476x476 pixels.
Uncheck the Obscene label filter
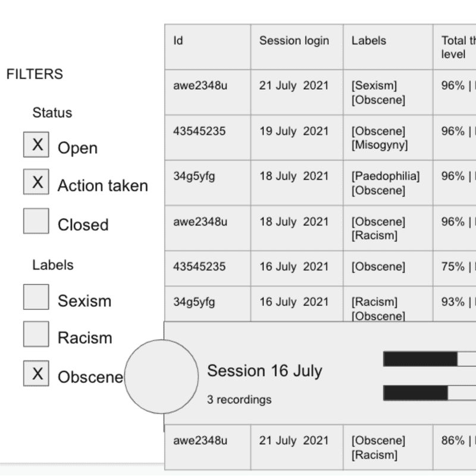coord(36,374)
